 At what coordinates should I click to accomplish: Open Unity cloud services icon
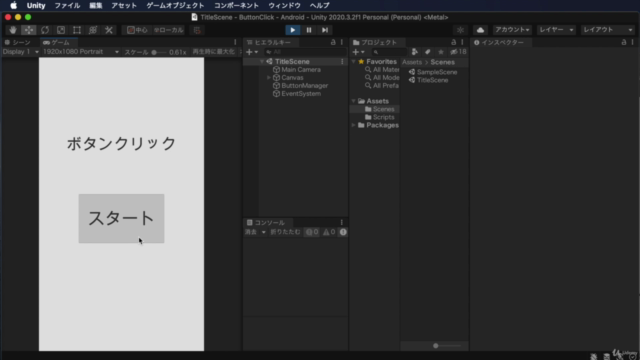480,30
